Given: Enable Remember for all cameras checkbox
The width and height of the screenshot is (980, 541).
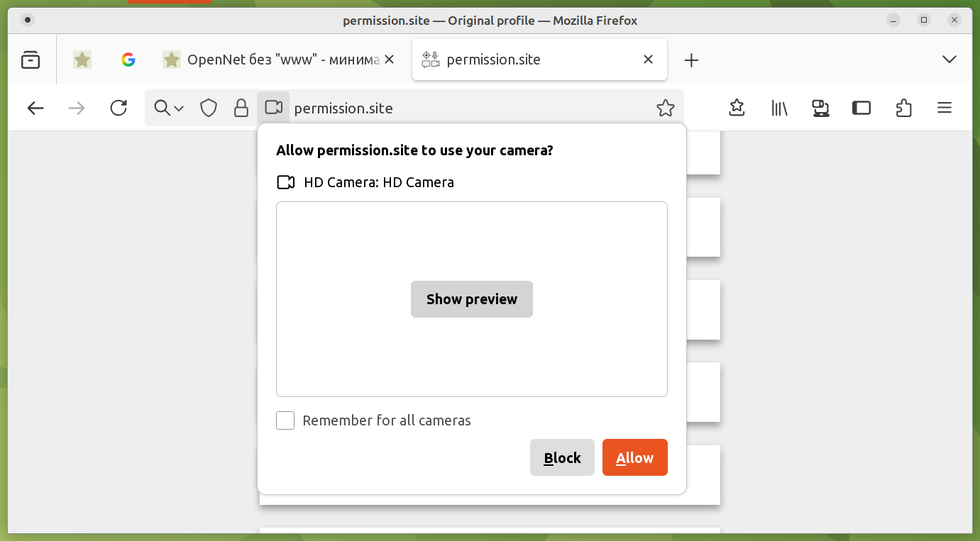Looking at the screenshot, I should (285, 420).
